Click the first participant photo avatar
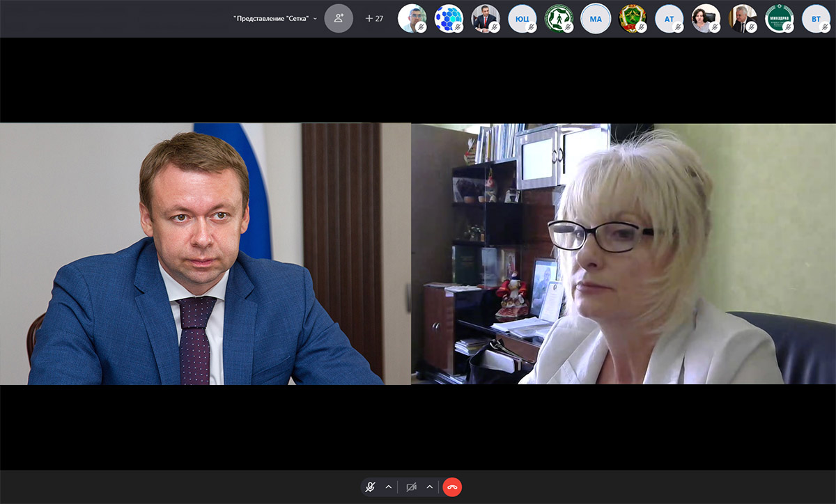This screenshot has height=504, width=836. click(412, 19)
